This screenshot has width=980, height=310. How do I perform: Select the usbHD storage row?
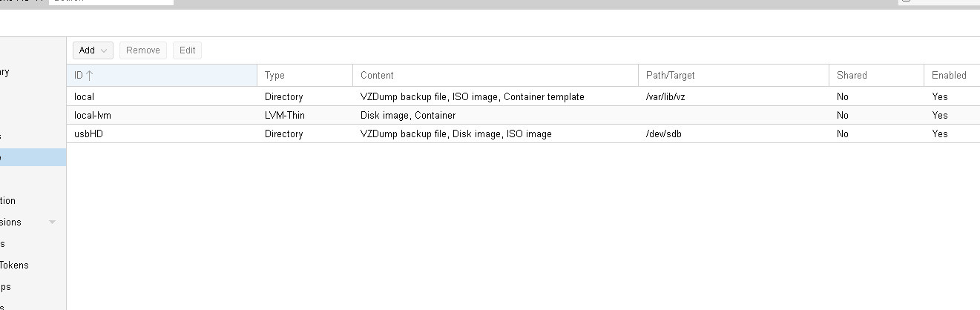coord(523,133)
